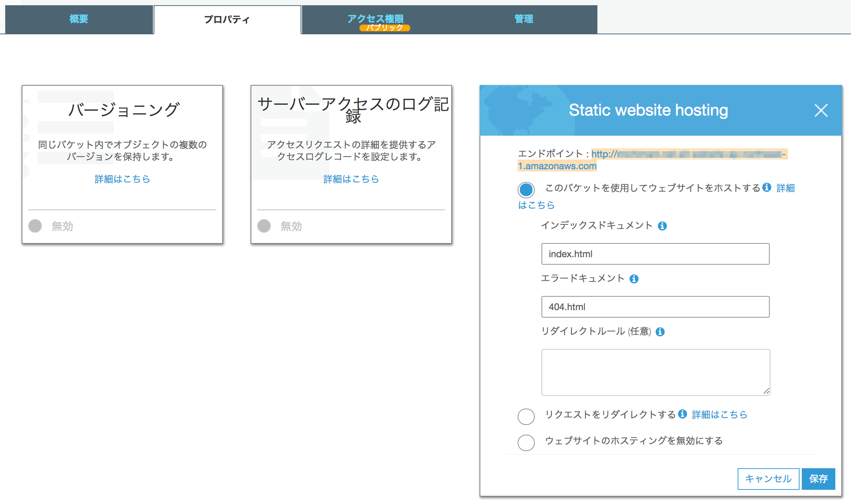Click 保存 to save hosting settings
The height and width of the screenshot is (504, 851).
819,479
